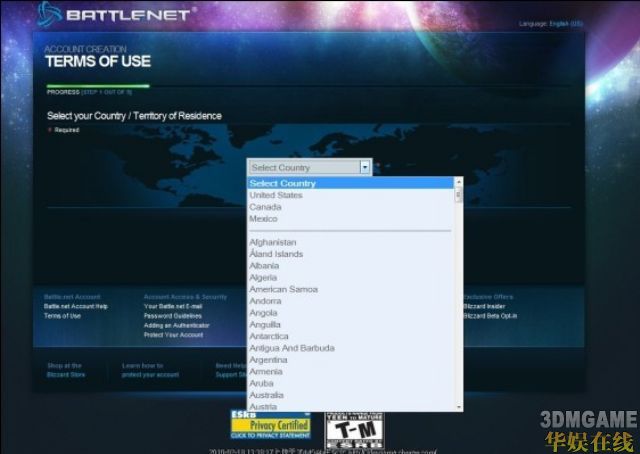Click the country list scrollbar thumb
The height and width of the screenshot is (454, 640).
tap(458, 194)
